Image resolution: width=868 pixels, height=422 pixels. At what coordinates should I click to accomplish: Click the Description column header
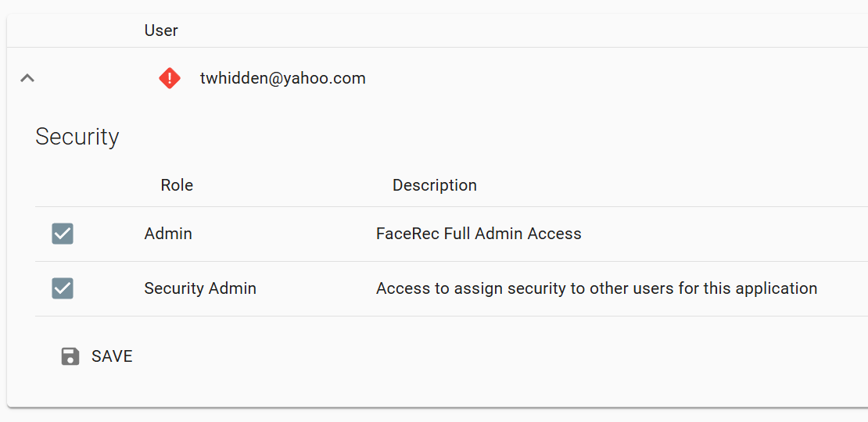(434, 185)
